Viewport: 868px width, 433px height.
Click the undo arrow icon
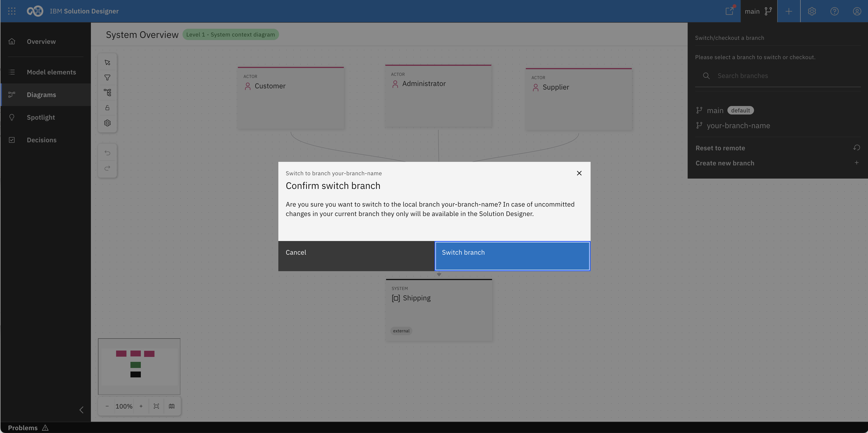pyautogui.click(x=107, y=153)
